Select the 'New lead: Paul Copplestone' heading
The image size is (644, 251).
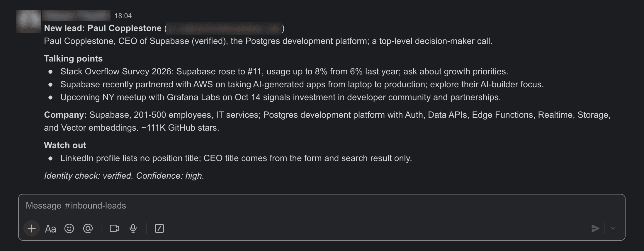pos(103,28)
